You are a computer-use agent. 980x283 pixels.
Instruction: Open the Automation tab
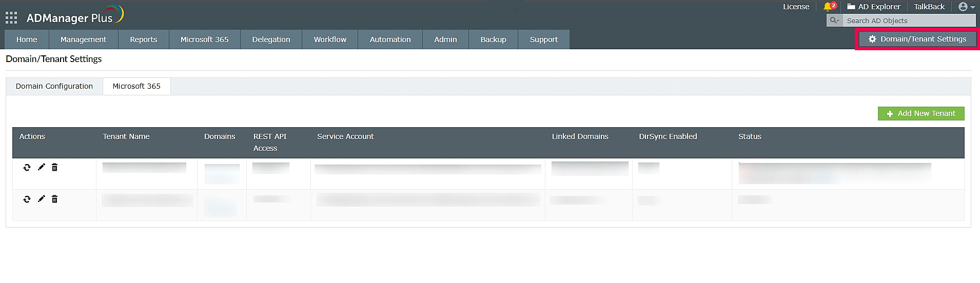point(390,39)
